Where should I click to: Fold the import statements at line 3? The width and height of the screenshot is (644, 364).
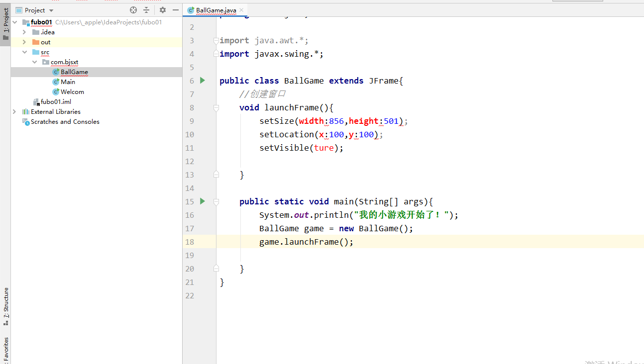tap(216, 40)
